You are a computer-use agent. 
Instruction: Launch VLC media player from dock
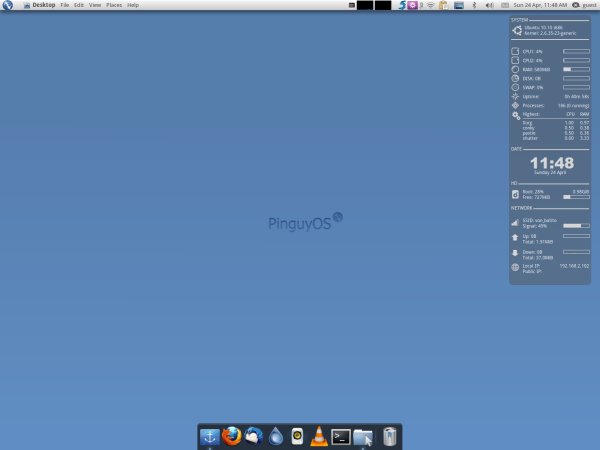319,436
